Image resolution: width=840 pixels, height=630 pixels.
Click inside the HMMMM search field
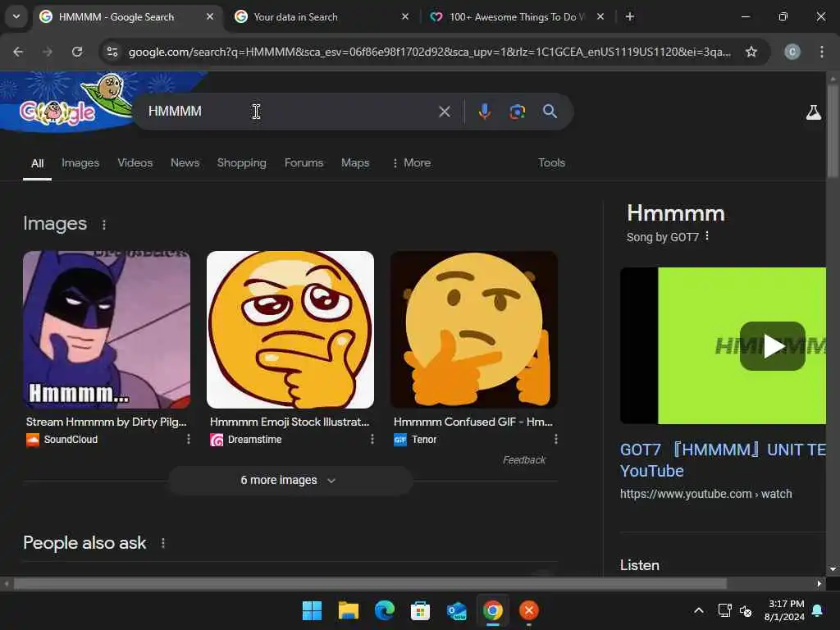[x=290, y=112]
